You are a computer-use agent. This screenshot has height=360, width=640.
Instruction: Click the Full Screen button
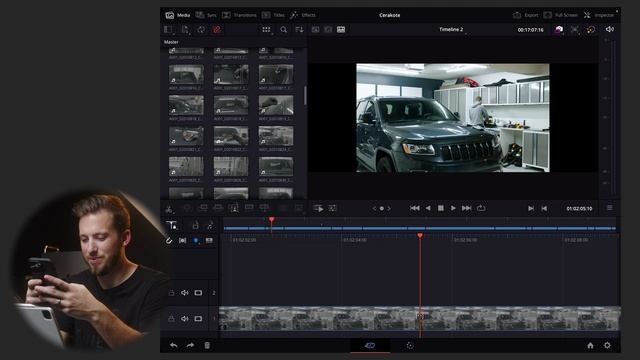tap(561, 15)
